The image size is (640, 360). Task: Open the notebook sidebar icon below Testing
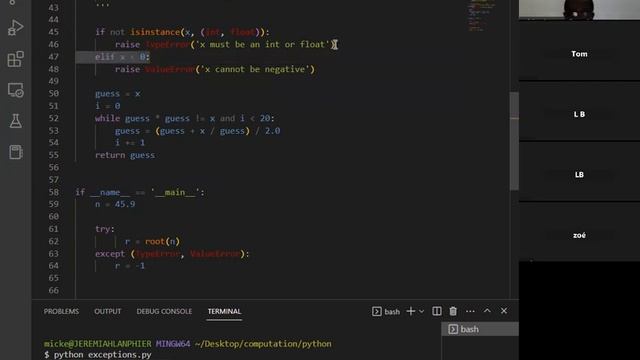[16, 152]
